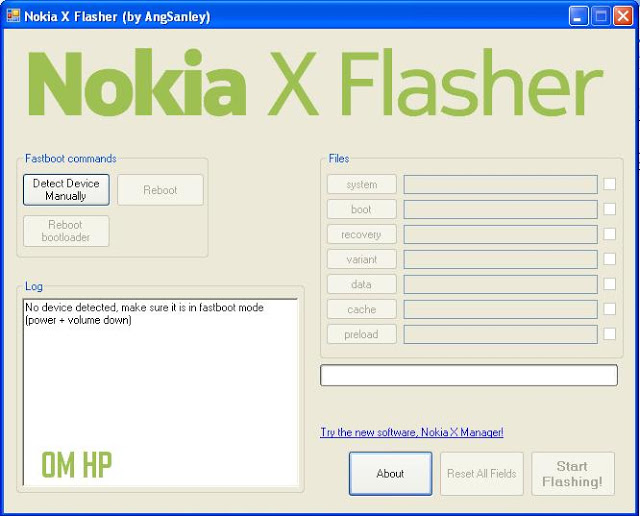This screenshot has width=640, height=516.
Task: Click the recovery file button
Action: click(362, 234)
